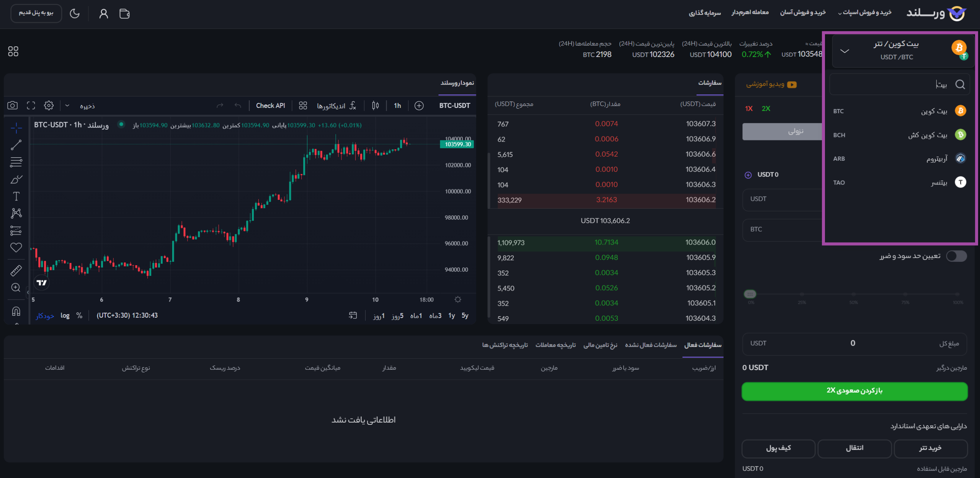This screenshot has width=980, height=478.
Task: Click buy Tether (خرید تتر) button
Action: tap(930, 448)
